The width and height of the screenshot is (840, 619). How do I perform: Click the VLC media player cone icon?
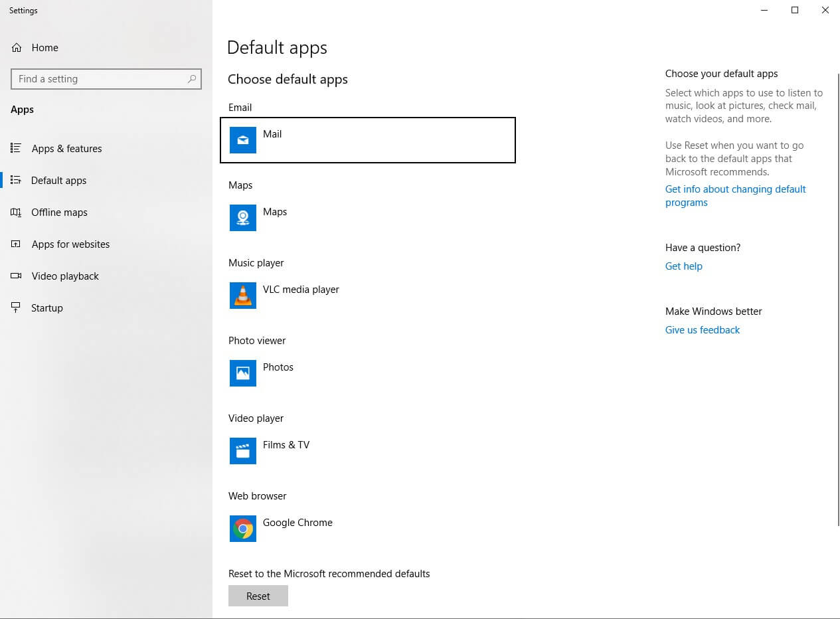[243, 296]
